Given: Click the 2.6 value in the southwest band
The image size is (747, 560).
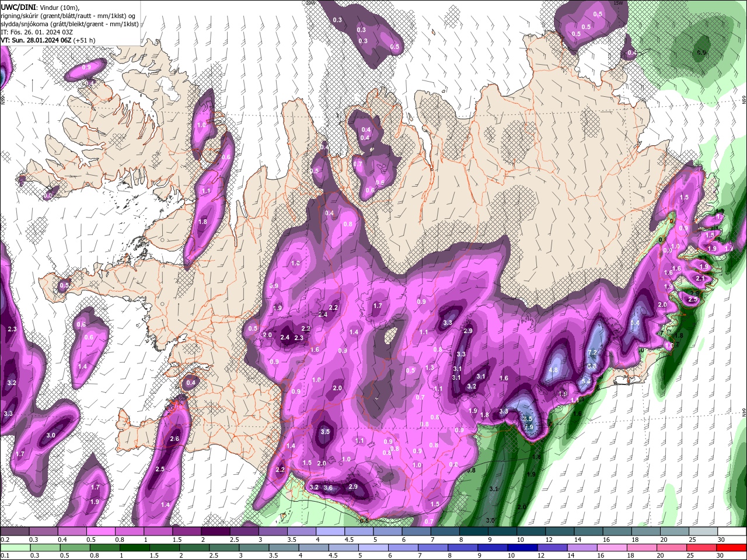Looking at the screenshot, I should click(x=174, y=439).
